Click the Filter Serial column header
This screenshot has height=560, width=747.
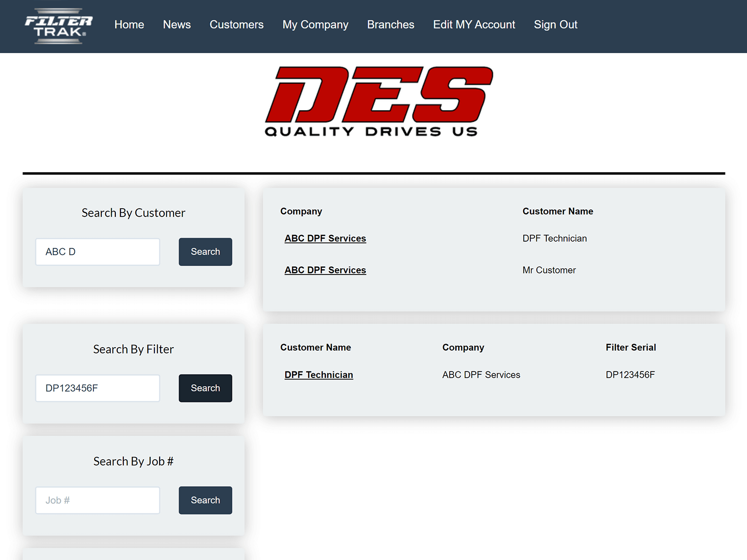click(x=631, y=347)
